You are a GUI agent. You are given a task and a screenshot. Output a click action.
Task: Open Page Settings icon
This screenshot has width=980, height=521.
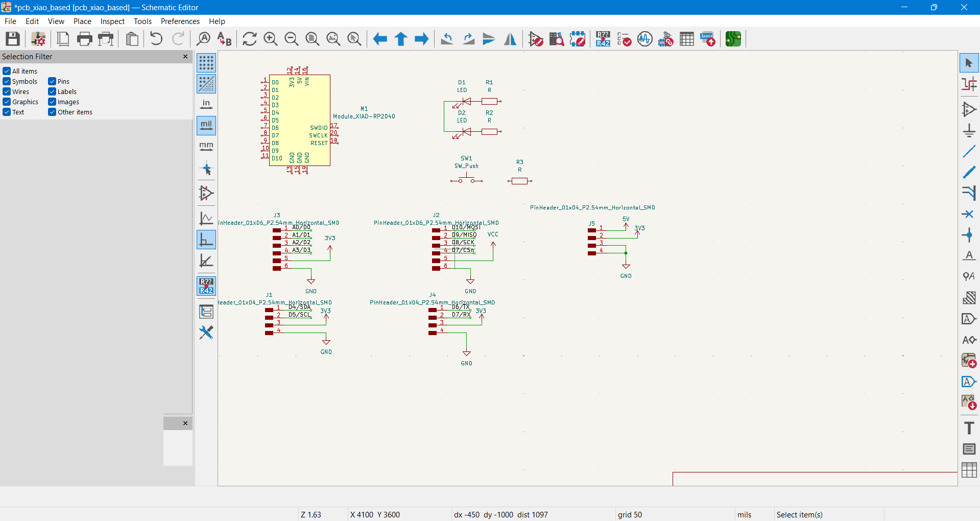63,39
